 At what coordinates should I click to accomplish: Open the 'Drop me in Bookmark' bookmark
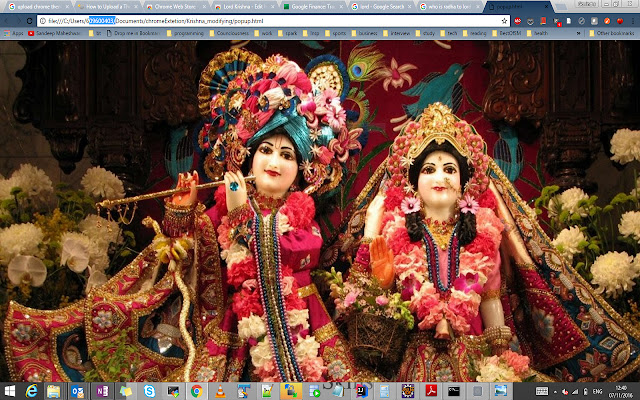tap(133, 33)
